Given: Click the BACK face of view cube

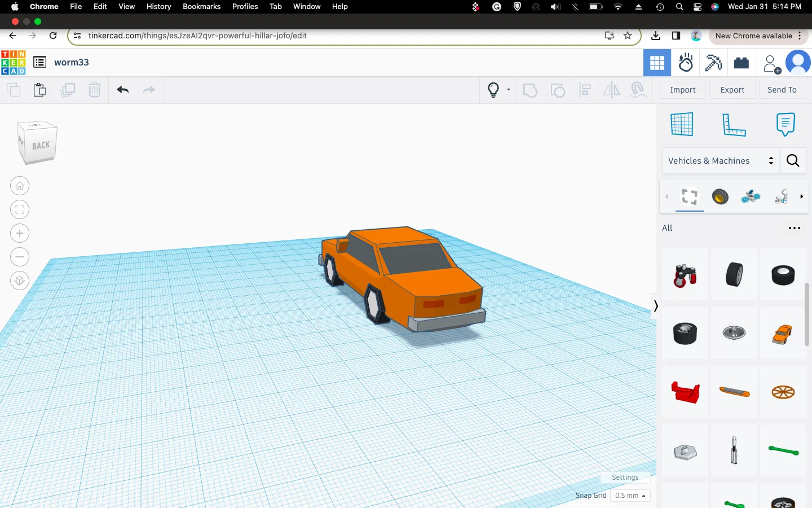Looking at the screenshot, I should [40, 145].
